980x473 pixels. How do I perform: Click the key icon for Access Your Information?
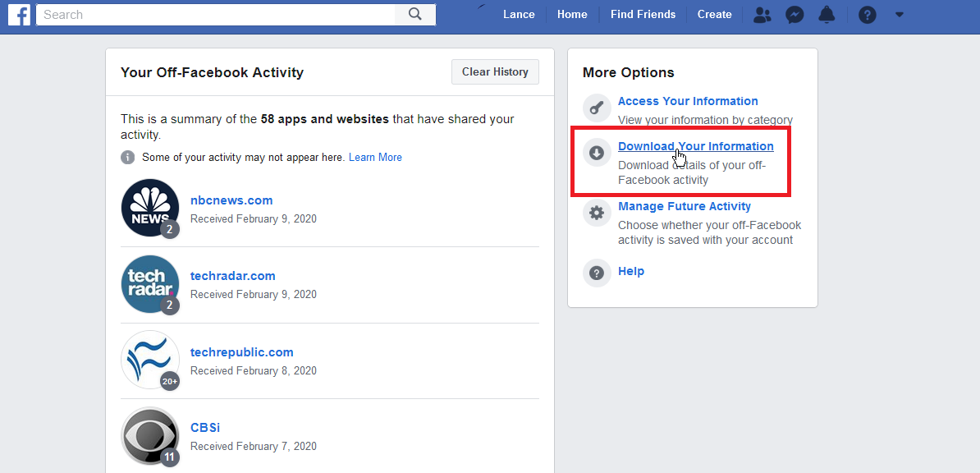tap(597, 108)
